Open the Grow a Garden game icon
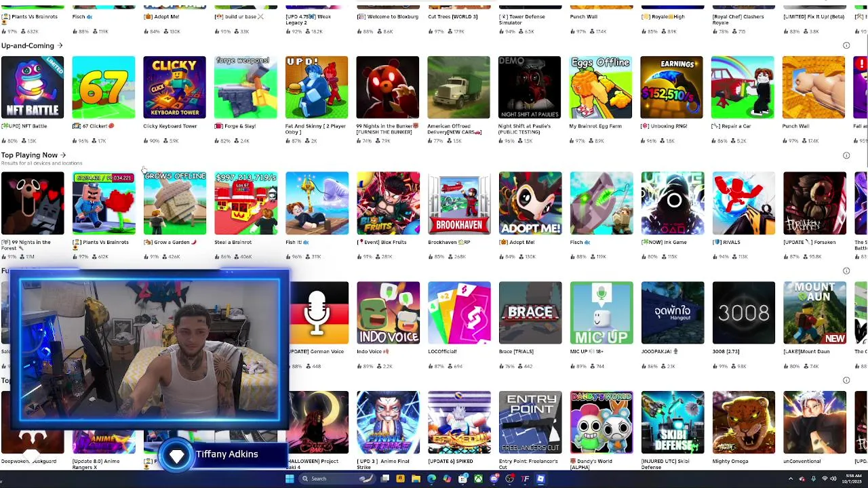Viewport: 868px width, 488px height. [174, 203]
